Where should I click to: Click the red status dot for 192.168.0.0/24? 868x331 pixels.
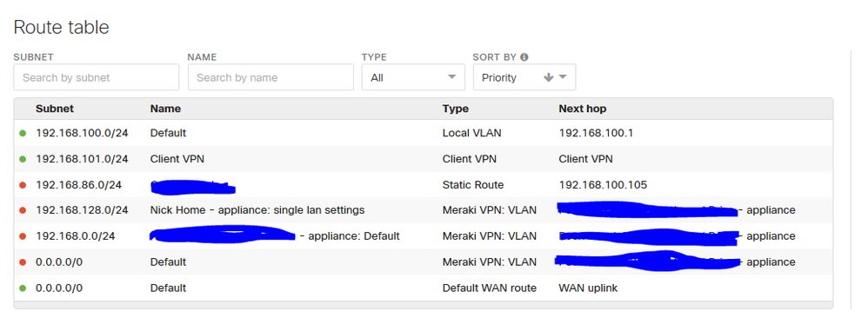23,236
